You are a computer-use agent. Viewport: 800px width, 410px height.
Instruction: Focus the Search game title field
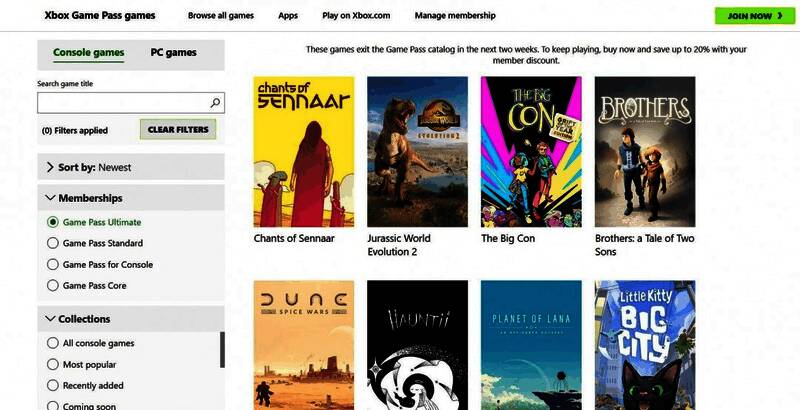(122, 103)
